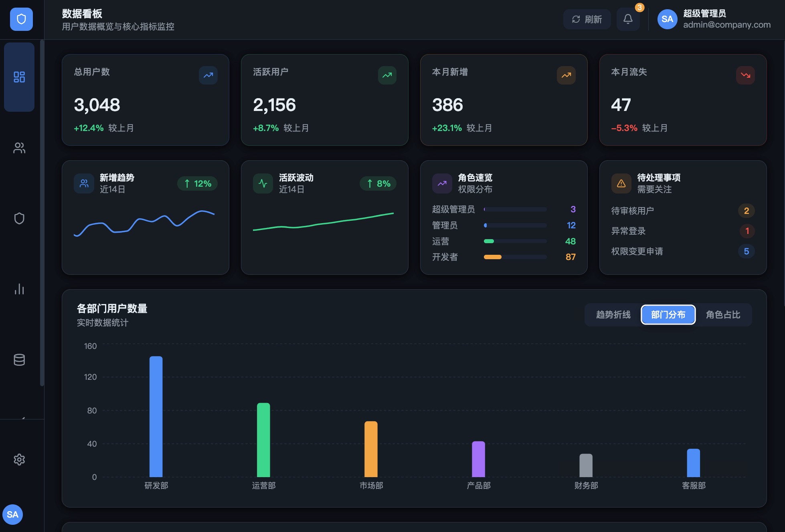This screenshot has height=532, width=785.
Task: Click the red trend-down icon on 本月流失 card
Action: coord(745,75)
